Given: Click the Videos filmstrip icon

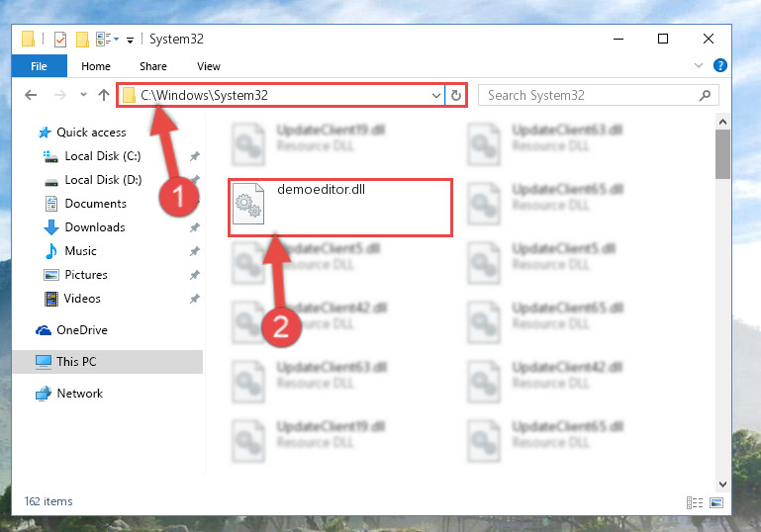Looking at the screenshot, I should click(50, 299).
